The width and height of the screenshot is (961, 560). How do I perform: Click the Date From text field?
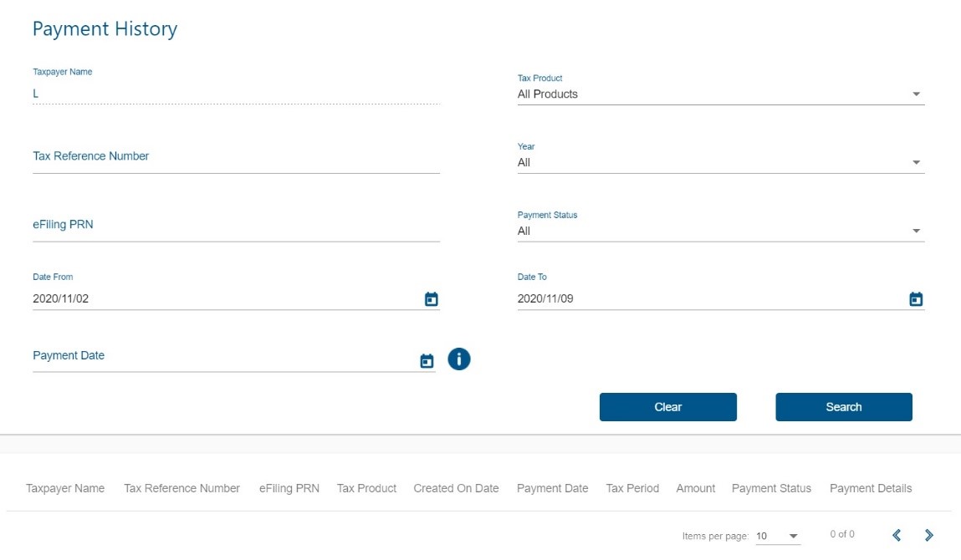pos(222,299)
